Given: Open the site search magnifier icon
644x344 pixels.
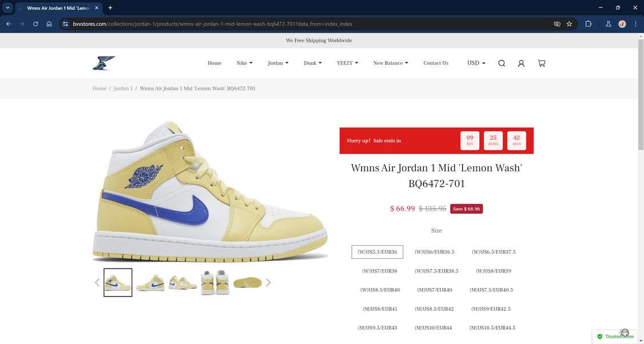Looking at the screenshot, I should click(x=502, y=63).
